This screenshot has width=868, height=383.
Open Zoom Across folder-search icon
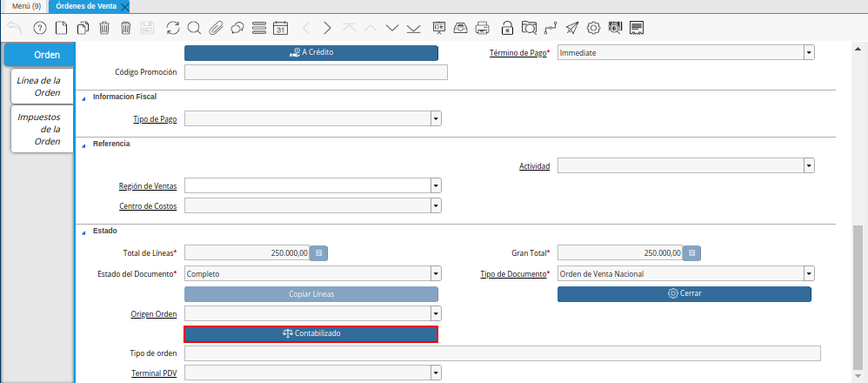[x=529, y=28]
